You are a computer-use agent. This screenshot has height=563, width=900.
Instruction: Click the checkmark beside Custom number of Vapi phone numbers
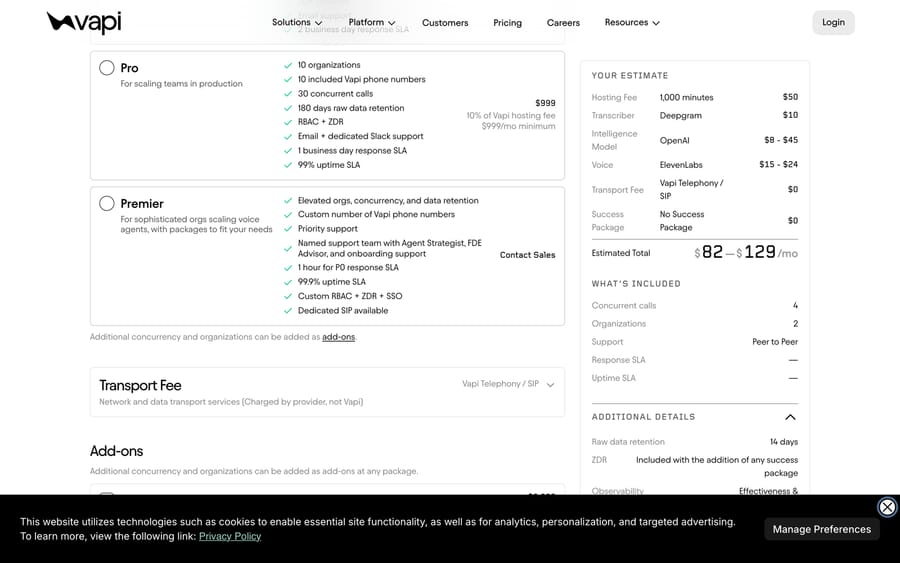click(288, 215)
